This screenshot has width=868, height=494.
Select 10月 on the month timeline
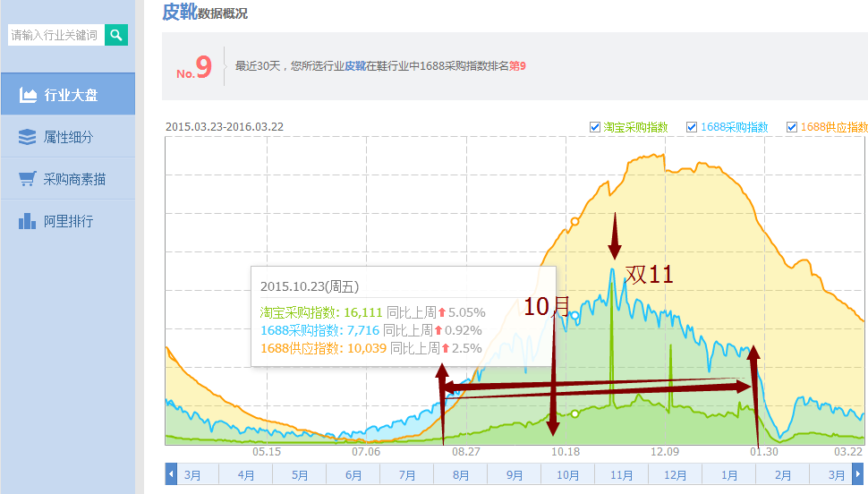568,475
